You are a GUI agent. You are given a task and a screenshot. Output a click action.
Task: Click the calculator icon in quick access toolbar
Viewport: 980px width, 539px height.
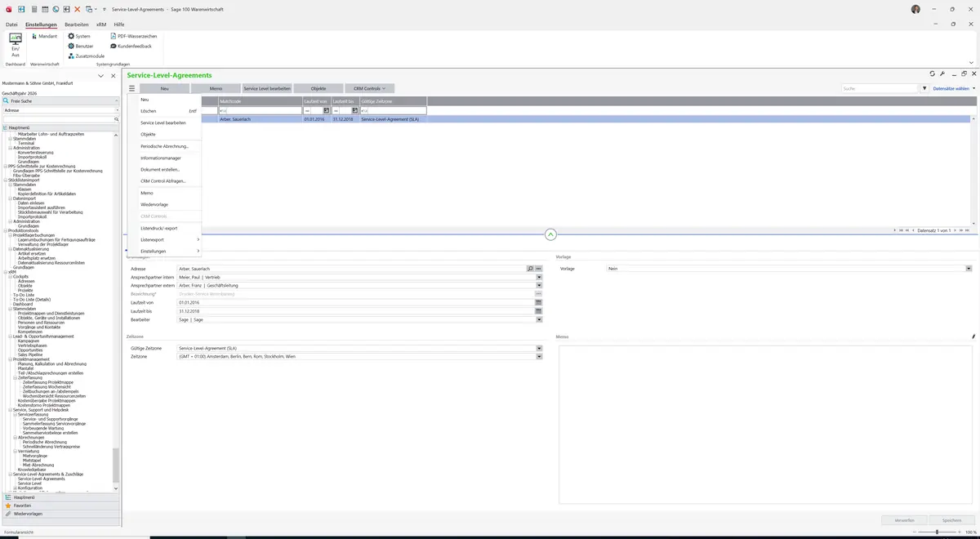coord(33,9)
